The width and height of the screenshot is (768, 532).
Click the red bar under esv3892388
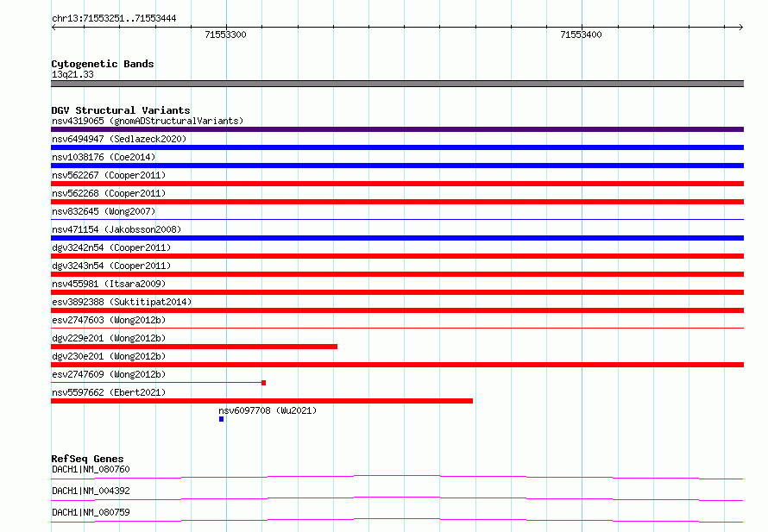pyautogui.click(x=397, y=310)
